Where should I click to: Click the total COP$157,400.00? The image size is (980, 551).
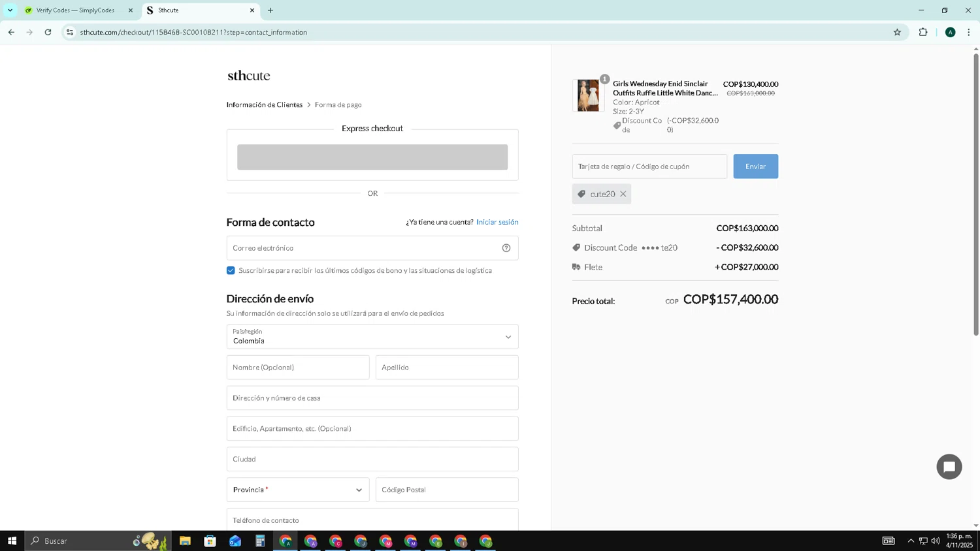(x=730, y=299)
